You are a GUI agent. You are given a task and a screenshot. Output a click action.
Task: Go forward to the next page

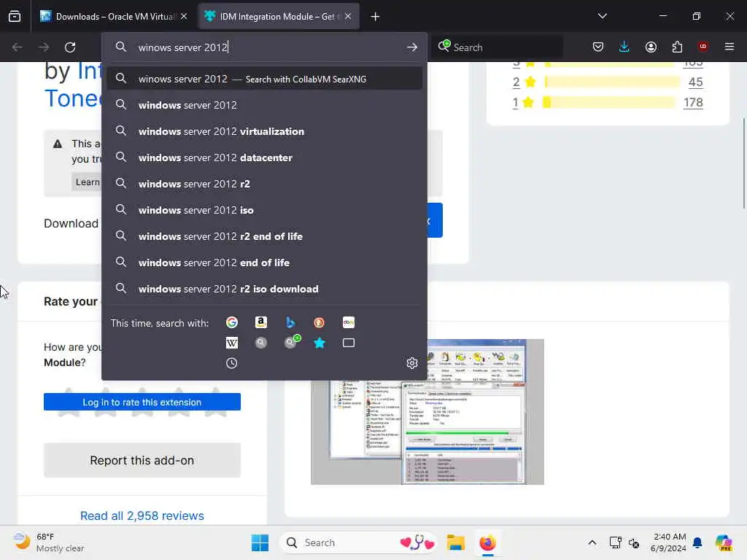pos(44,47)
